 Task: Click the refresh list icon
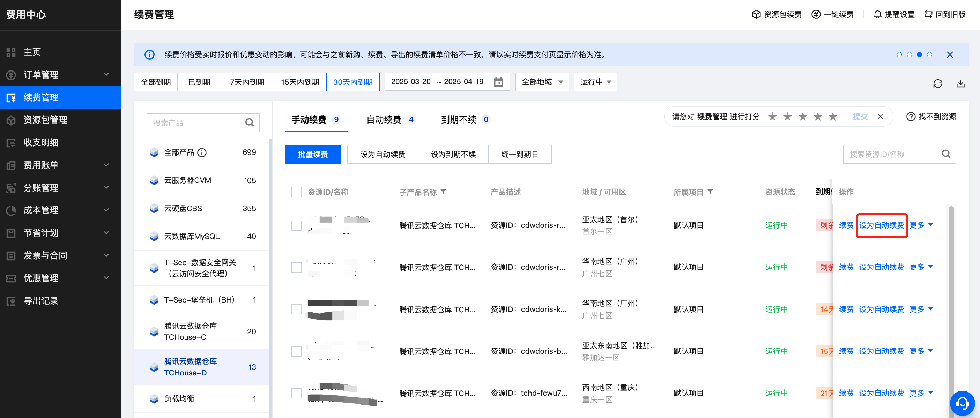[x=937, y=83]
